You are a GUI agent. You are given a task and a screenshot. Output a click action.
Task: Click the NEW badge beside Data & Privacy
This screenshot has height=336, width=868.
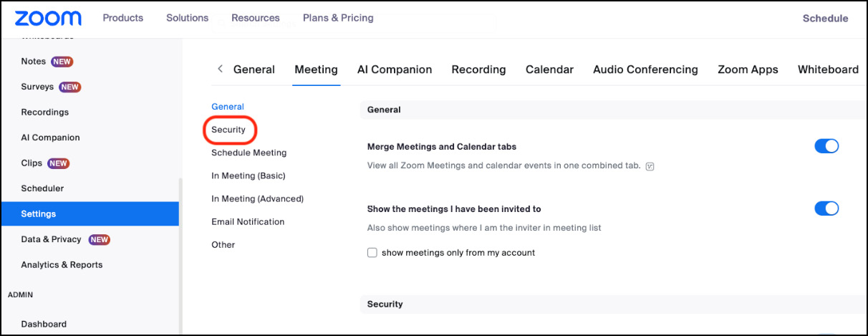[x=99, y=239]
